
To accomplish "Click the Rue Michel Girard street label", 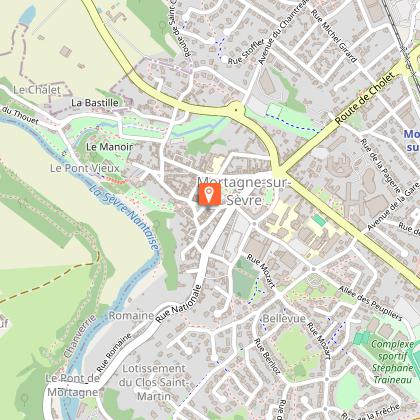I will point(334,36).
